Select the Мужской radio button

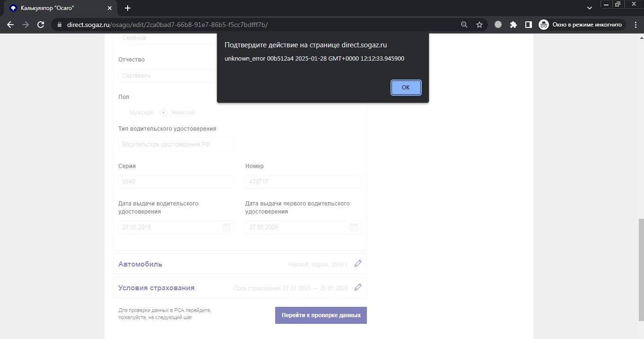coord(122,113)
